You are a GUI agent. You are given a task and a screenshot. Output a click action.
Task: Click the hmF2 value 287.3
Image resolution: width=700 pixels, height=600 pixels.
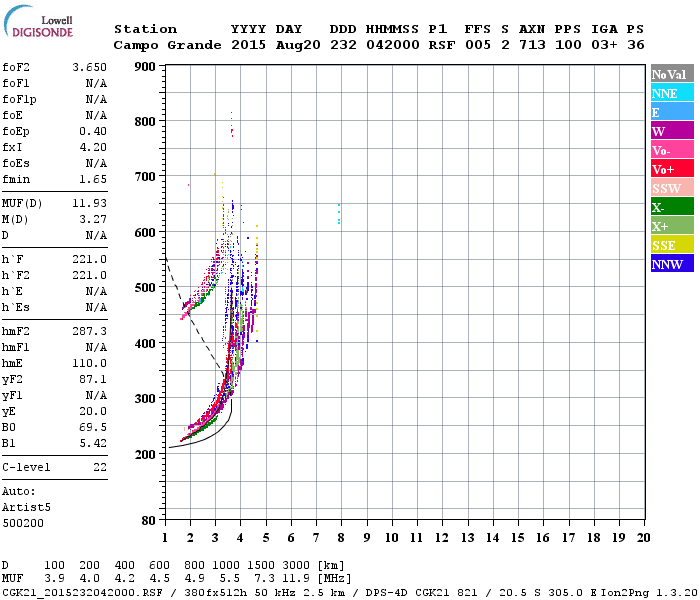89,331
